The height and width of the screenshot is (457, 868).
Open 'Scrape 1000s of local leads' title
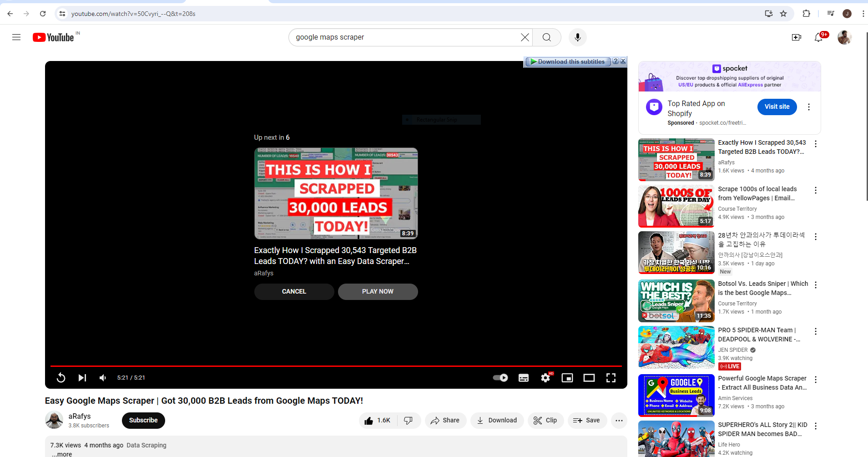click(x=757, y=193)
